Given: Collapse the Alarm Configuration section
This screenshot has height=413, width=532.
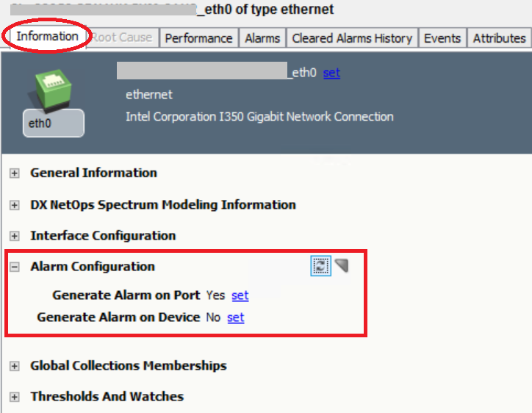Looking at the screenshot, I should pos(14,267).
